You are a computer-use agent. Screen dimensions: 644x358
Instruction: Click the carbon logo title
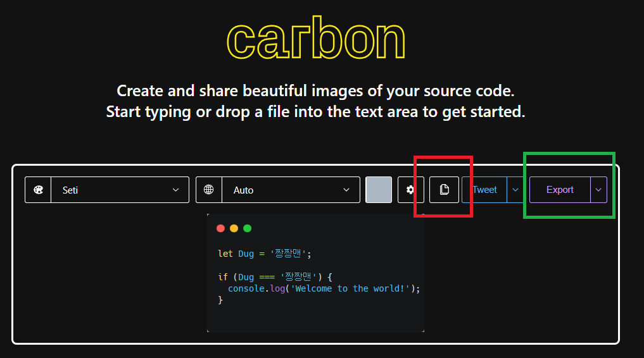click(316, 38)
